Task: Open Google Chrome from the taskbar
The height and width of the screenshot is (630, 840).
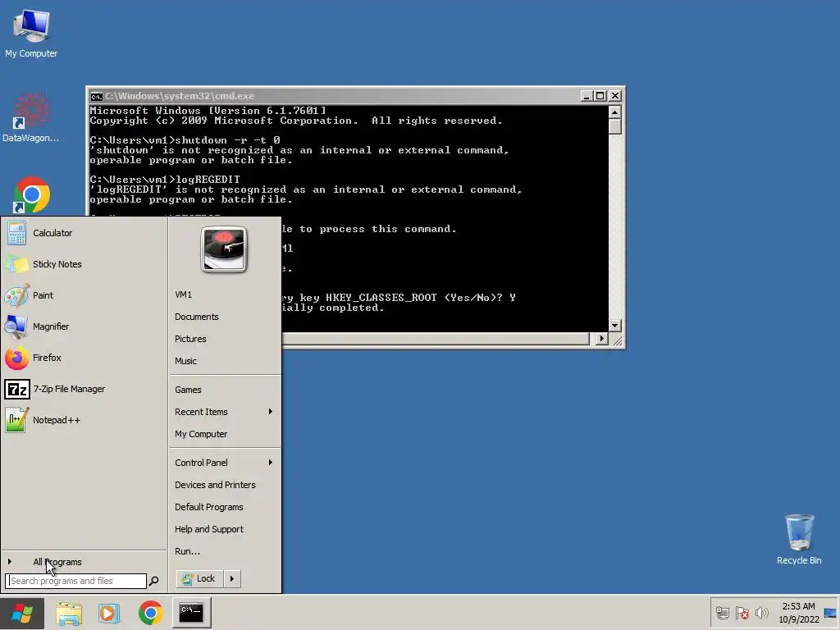Action: point(151,613)
